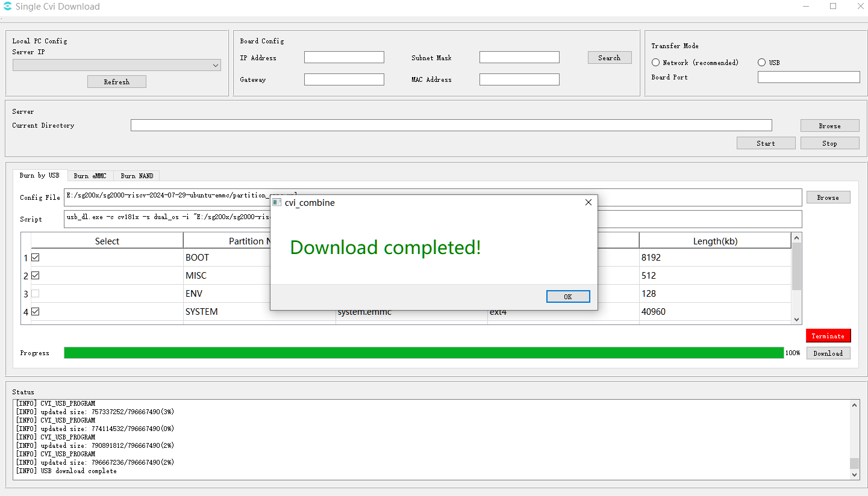Screen dimensions: 868x496
Task: Open the Server IP dropdown
Action: (117, 65)
